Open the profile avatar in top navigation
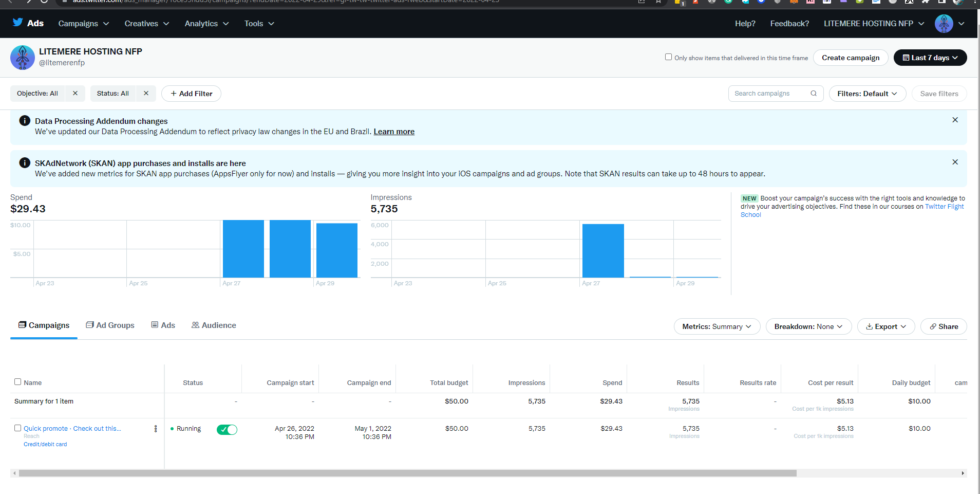The image size is (980, 494). click(x=944, y=24)
